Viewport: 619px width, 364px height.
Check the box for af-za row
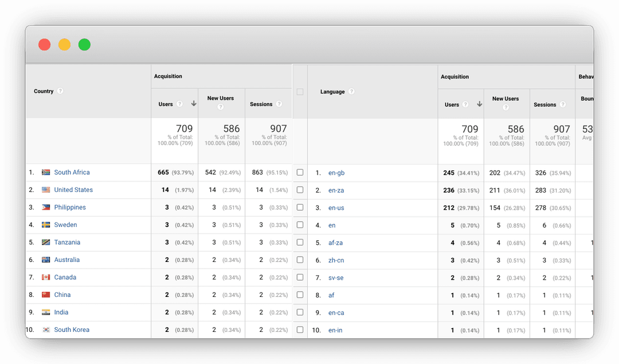point(300,242)
